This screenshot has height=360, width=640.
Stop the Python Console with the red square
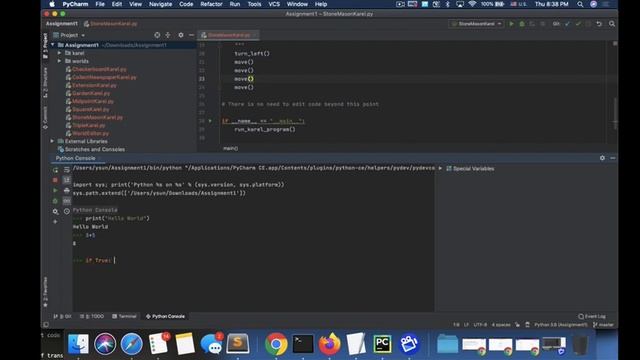coord(55,180)
